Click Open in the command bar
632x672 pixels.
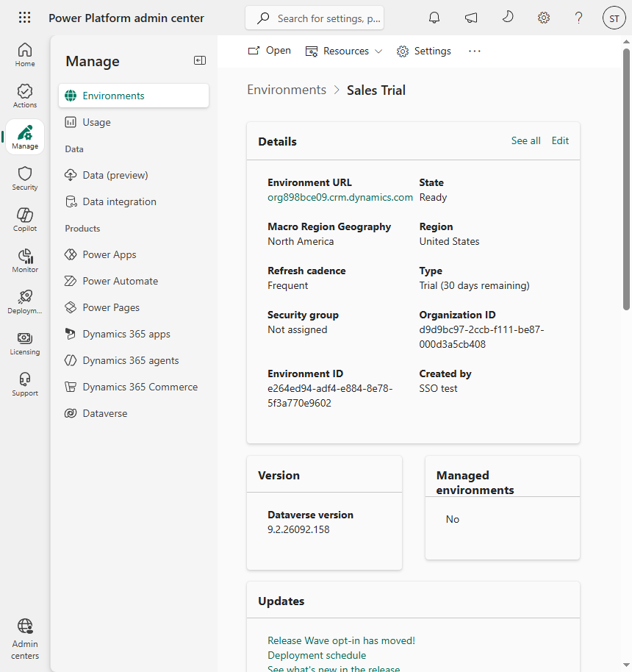[270, 51]
